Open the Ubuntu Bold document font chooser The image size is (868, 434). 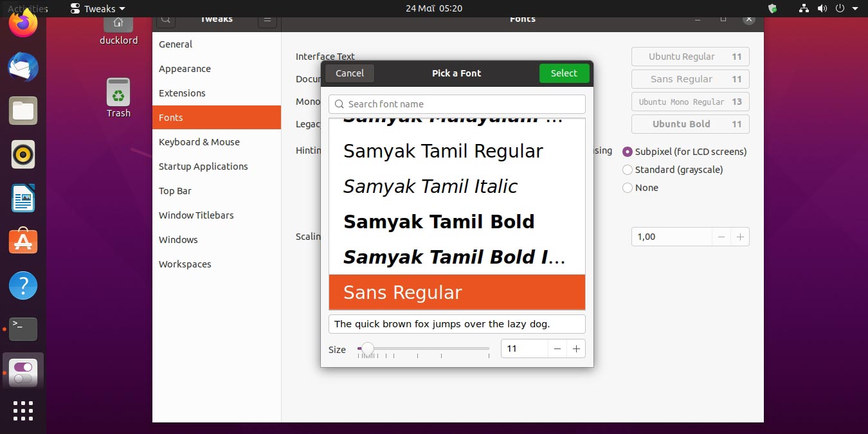[690, 124]
